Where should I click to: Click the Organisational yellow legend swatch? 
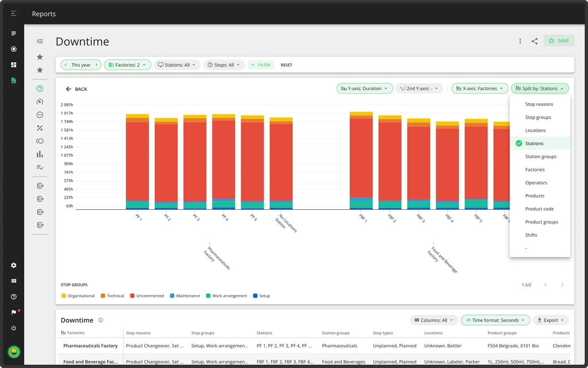(63, 296)
